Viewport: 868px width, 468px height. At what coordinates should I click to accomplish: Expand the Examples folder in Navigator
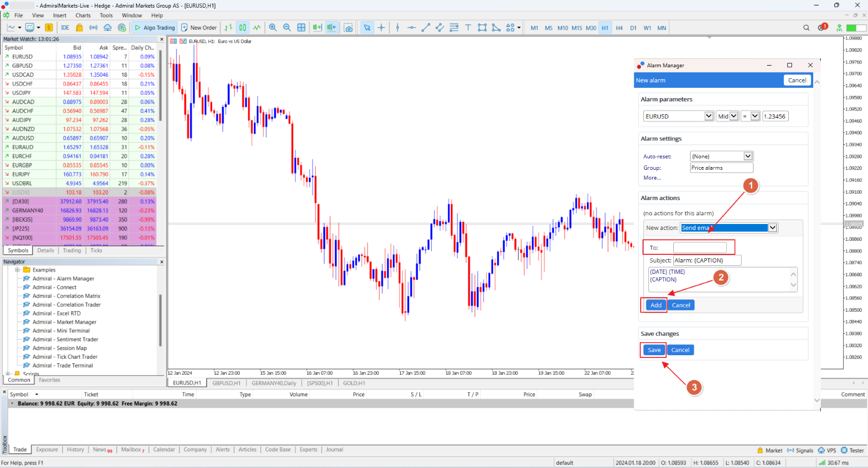pyautogui.click(x=17, y=270)
